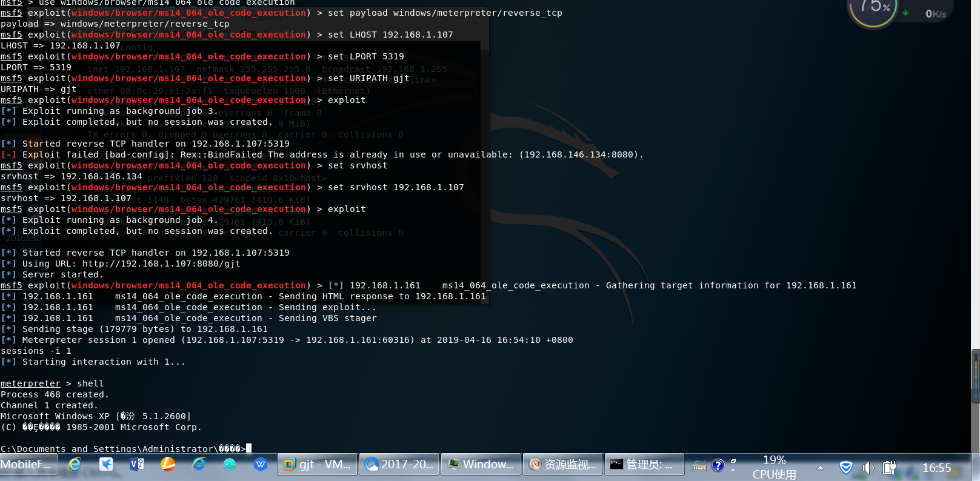
Task: Switch to the Window... taskbar window
Action: (x=481, y=465)
